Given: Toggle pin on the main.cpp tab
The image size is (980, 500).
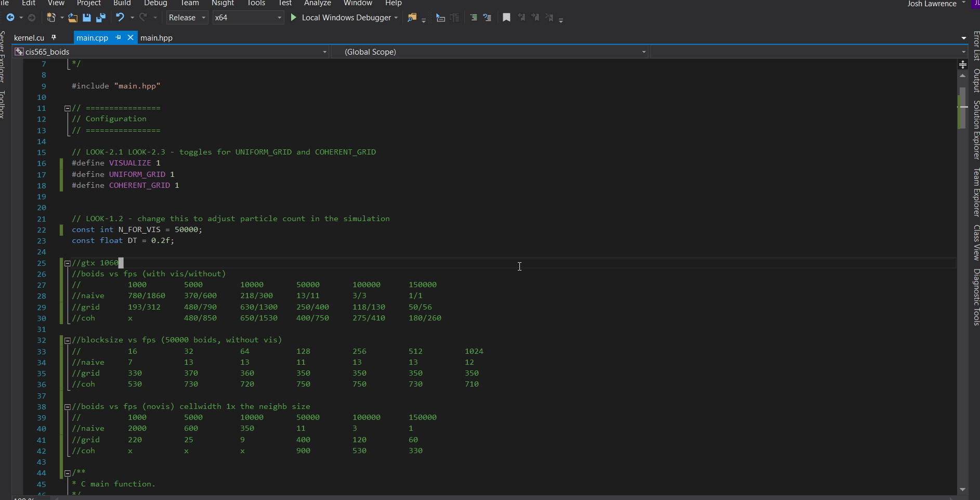Looking at the screenshot, I should 119,37.
